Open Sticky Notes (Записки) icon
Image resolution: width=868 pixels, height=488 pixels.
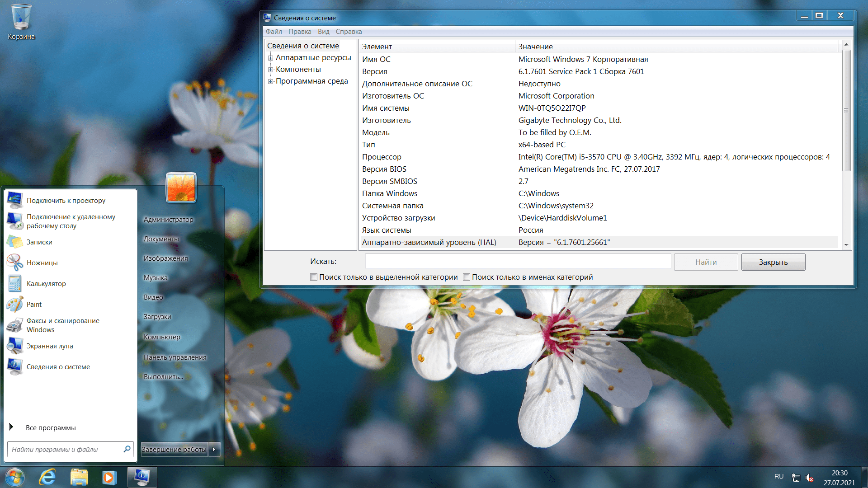click(x=14, y=242)
